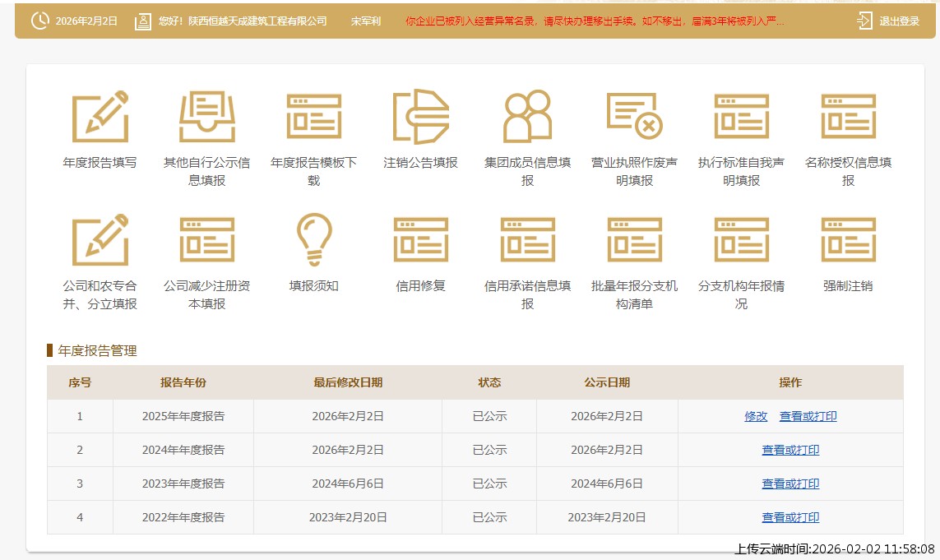Open 信用承诺信息填报 icon
This screenshot has width=940, height=560.
[527, 240]
